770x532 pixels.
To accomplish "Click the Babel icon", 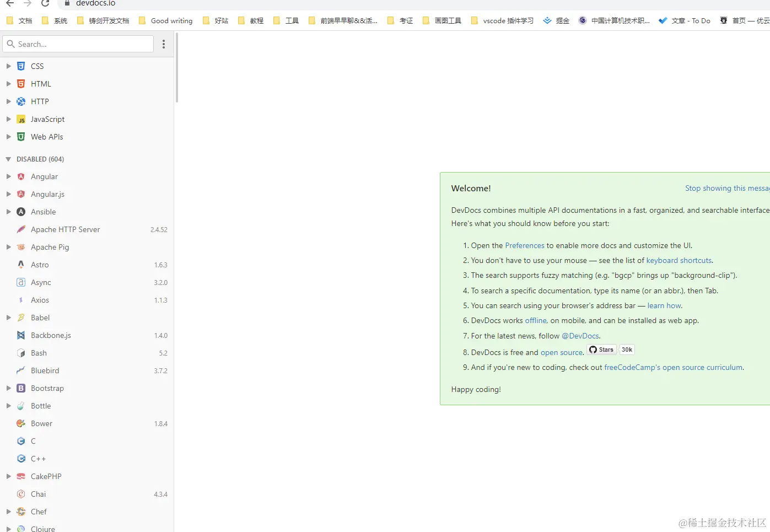I will [21, 318].
